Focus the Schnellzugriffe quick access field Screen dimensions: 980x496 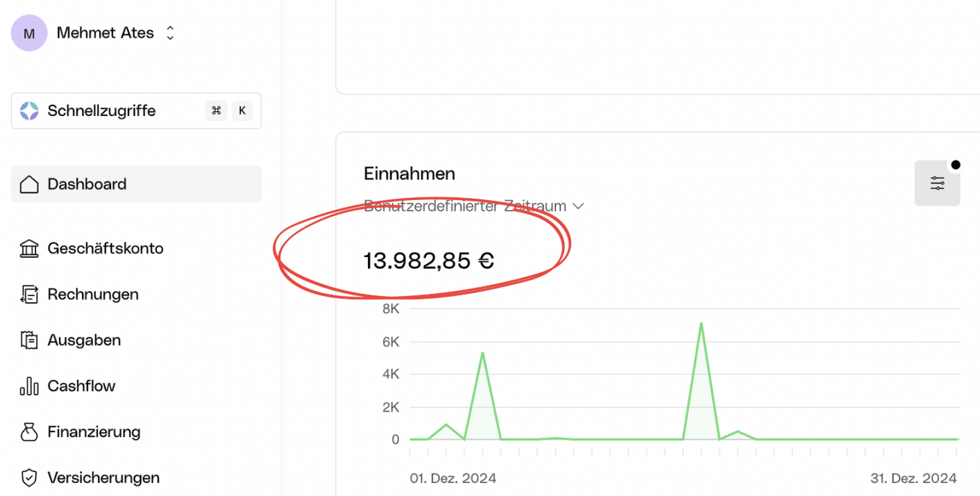111,111
